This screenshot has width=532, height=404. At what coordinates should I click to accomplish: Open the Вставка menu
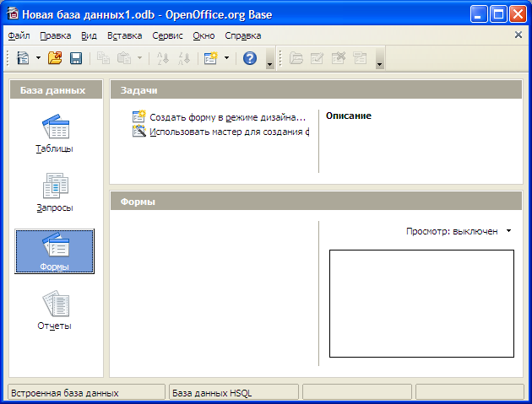click(x=124, y=35)
